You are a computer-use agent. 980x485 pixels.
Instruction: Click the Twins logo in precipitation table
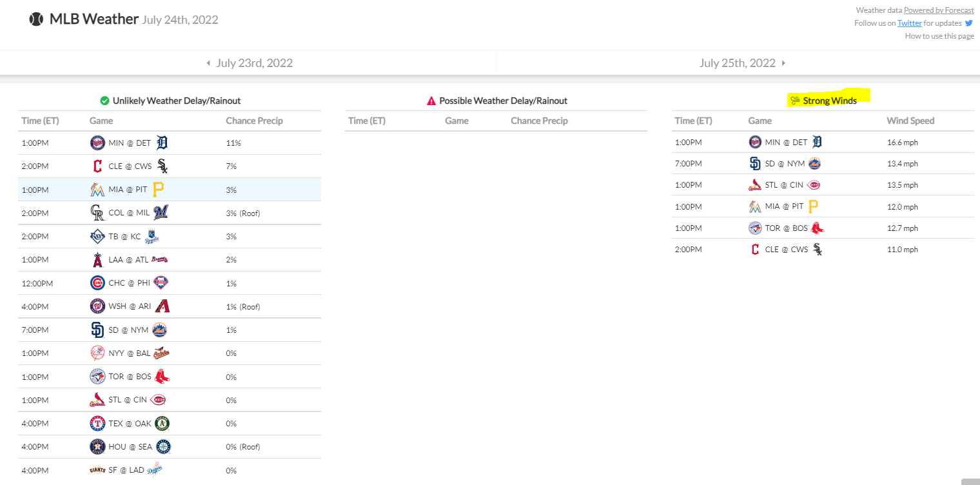(x=97, y=143)
